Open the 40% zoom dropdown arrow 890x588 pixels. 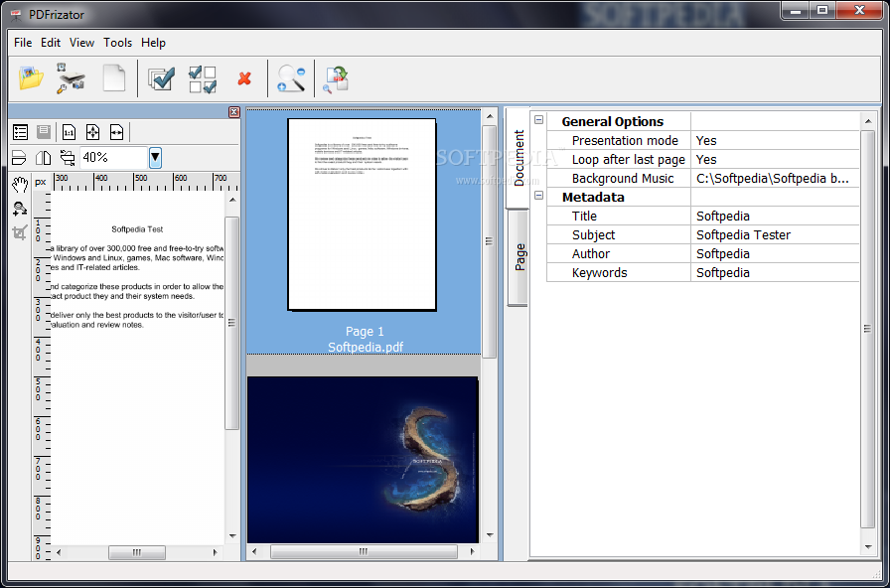(155, 157)
